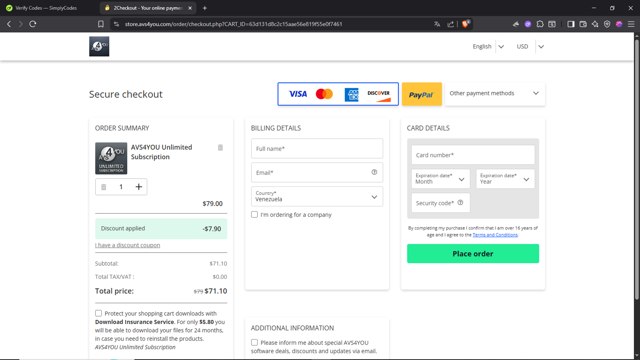
Task: Bookmark this page
Action: (x=101, y=24)
